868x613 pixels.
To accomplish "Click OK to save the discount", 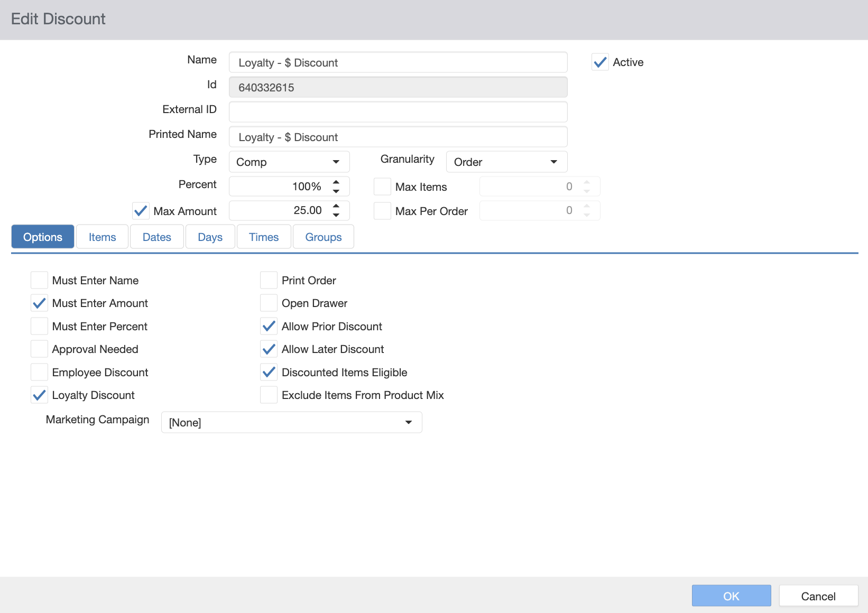I will (731, 596).
